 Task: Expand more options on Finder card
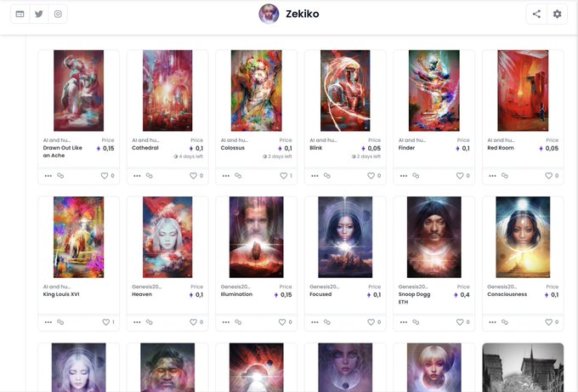(x=404, y=176)
